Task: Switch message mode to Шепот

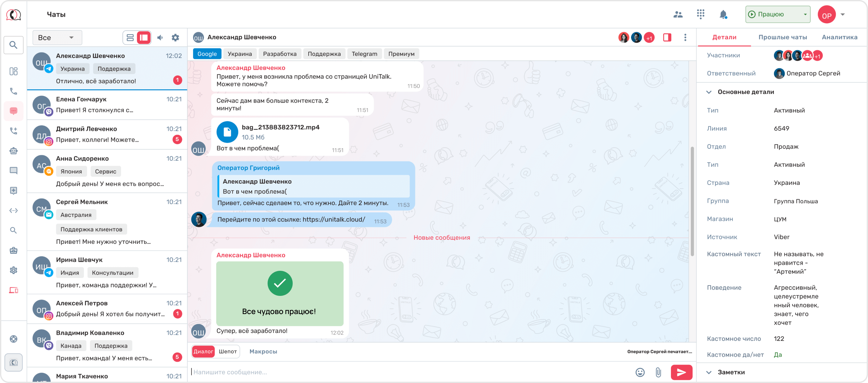Action: [227, 351]
